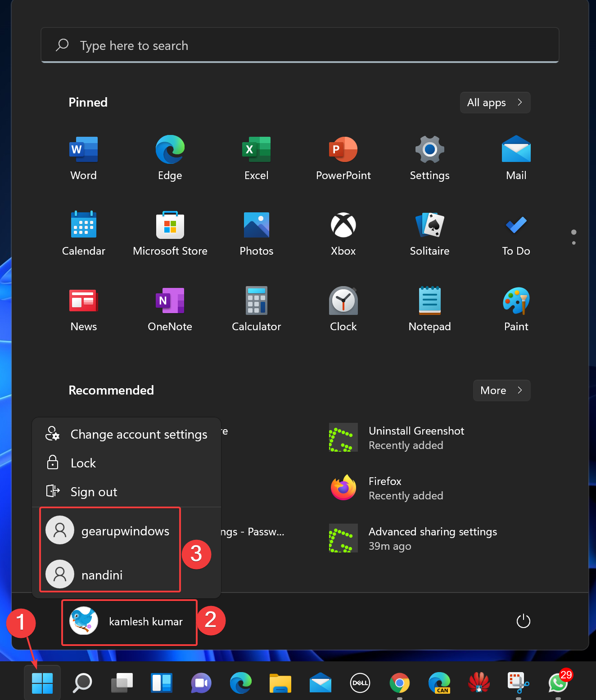Click the Start button on taskbar
Viewport: 596px width, 700px height.
(42, 683)
